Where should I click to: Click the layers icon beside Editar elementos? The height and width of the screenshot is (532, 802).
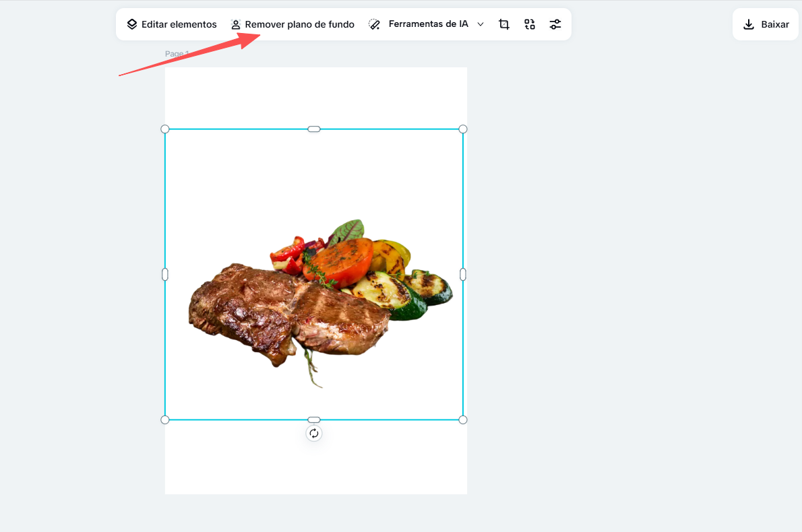coord(133,24)
